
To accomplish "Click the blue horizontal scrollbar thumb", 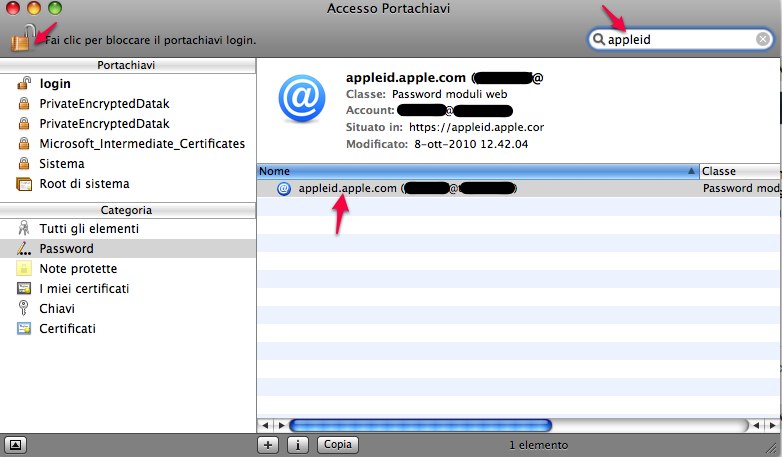I will 420,425.
